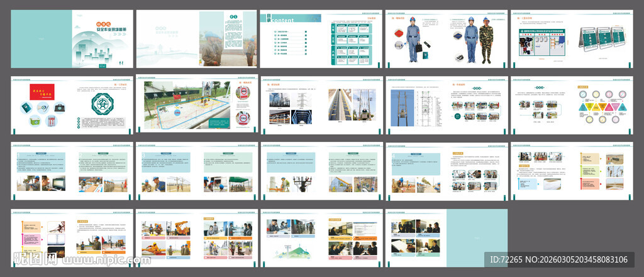Select the back cover page with office photos
The image size is (644, 277).
[446, 237]
